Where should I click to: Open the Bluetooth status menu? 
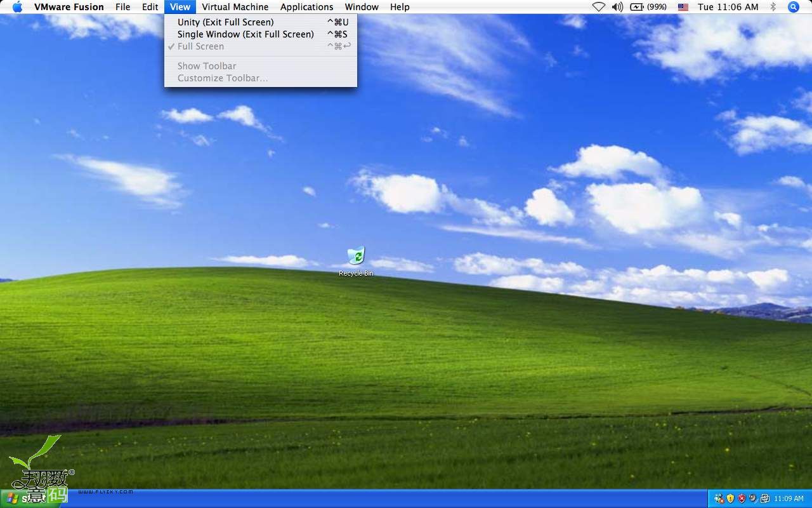[773, 7]
